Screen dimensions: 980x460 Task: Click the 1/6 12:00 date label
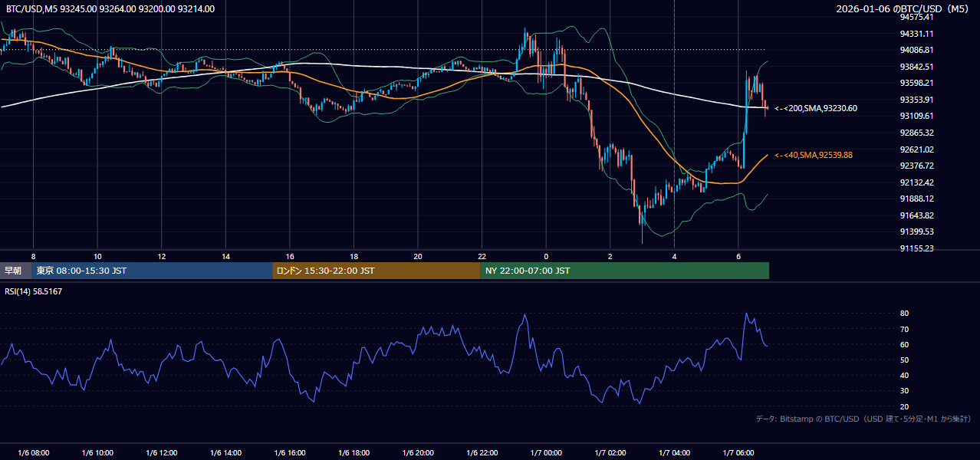point(161,453)
